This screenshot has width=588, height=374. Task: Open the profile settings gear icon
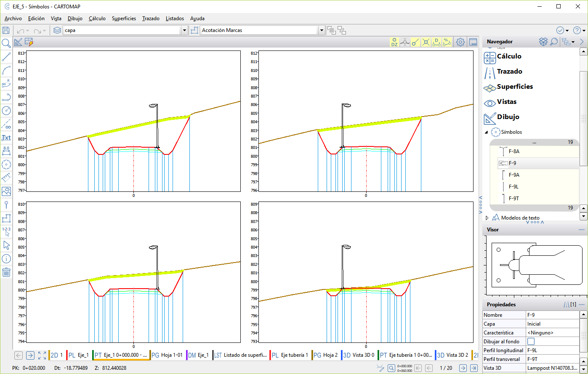tap(460, 42)
